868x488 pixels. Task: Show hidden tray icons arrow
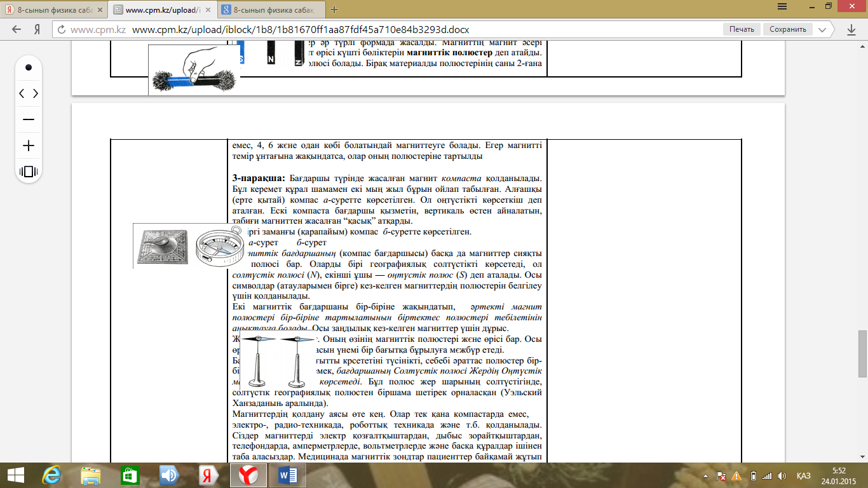[707, 476]
